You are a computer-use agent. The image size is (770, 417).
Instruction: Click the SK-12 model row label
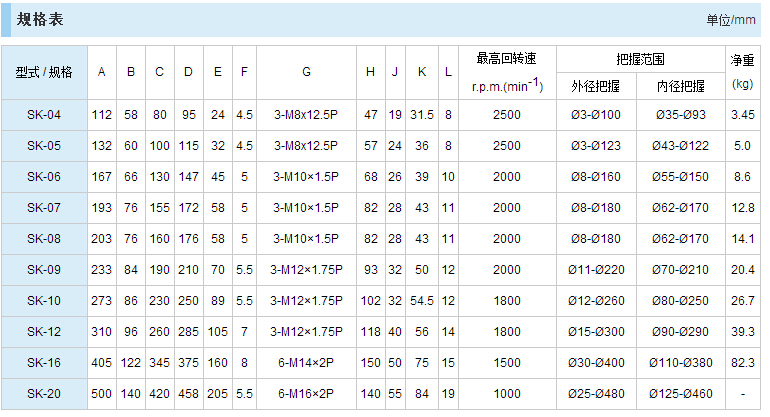[45, 331]
